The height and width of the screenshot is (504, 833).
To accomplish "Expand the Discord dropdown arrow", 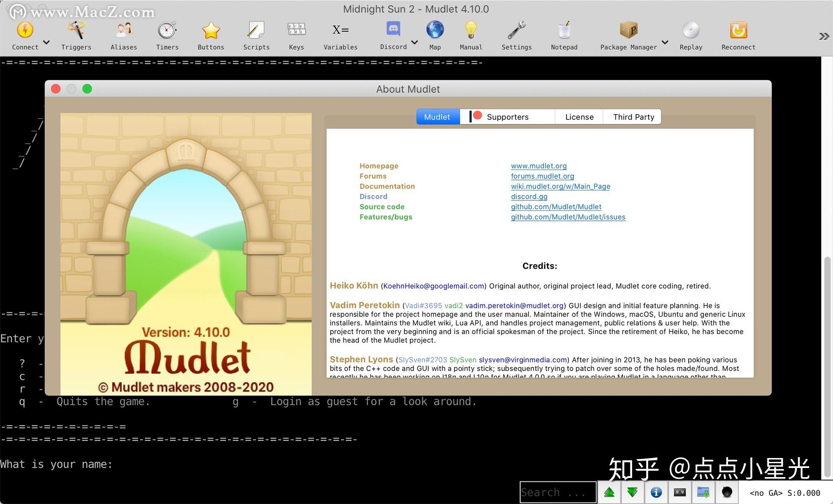I will [x=415, y=42].
